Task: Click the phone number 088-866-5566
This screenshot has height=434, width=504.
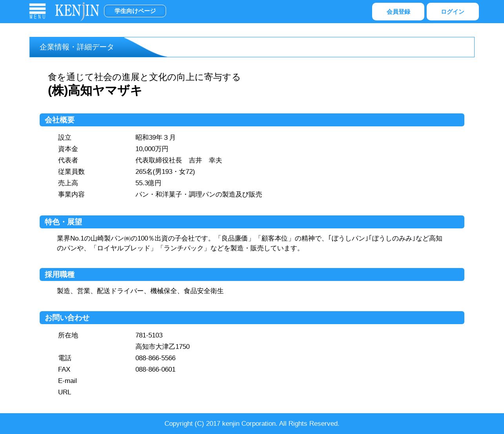Action: [155, 358]
